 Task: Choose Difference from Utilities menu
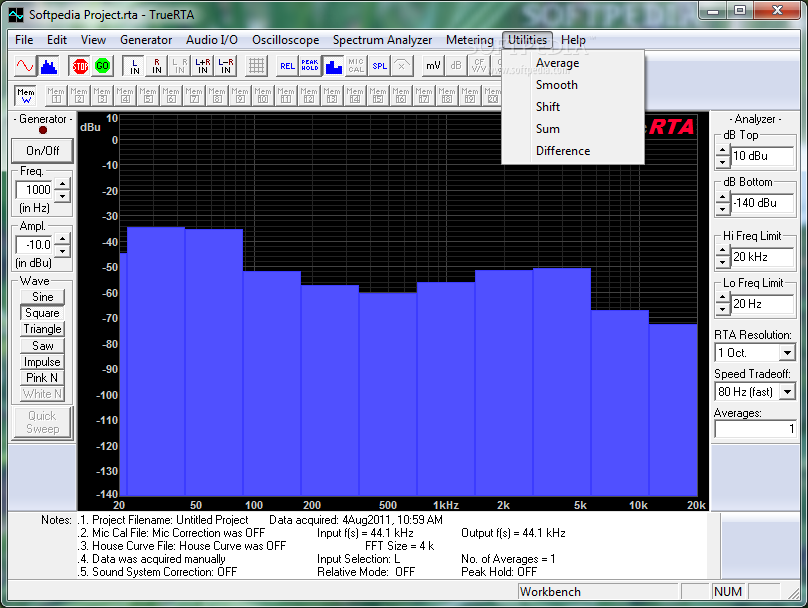[573, 151]
